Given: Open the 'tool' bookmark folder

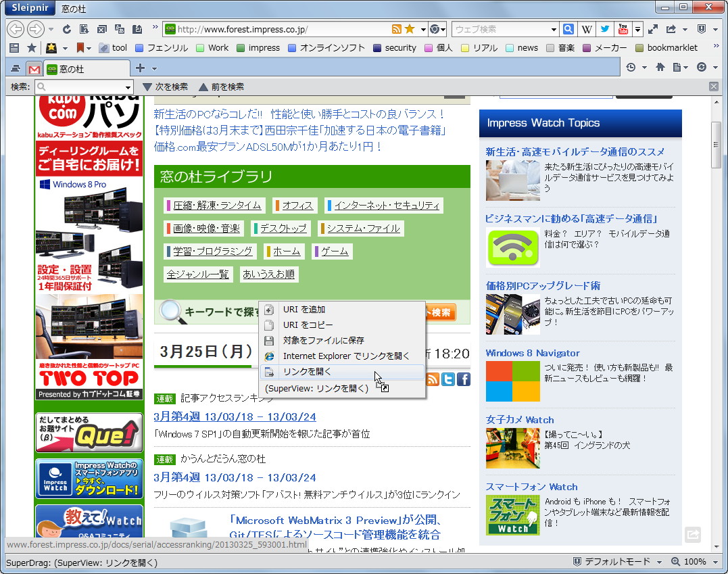Looking at the screenshot, I should tap(114, 48).
